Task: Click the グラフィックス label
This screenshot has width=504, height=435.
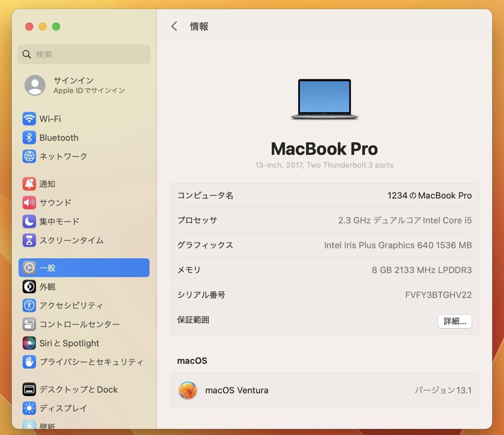Action: [205, 245]
